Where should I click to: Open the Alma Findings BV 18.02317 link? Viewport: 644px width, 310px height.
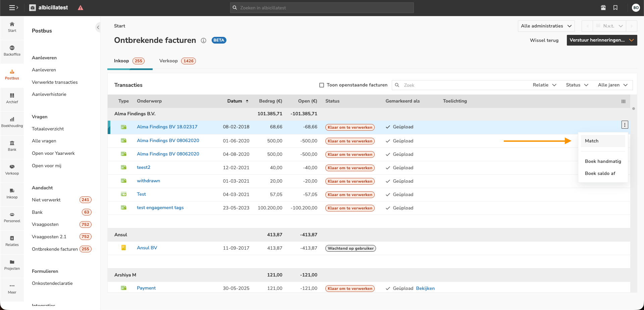click(167, 127)
